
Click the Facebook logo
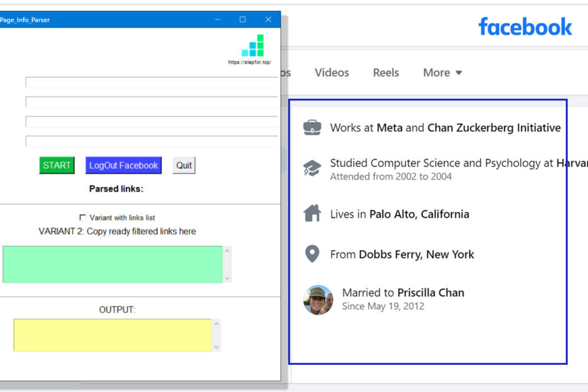click(525, 27)
